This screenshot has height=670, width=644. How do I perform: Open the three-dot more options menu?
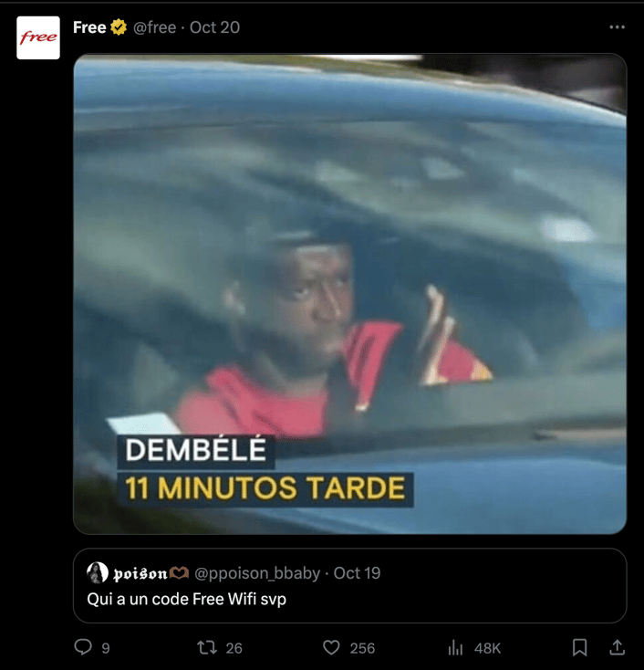[618, 26]
